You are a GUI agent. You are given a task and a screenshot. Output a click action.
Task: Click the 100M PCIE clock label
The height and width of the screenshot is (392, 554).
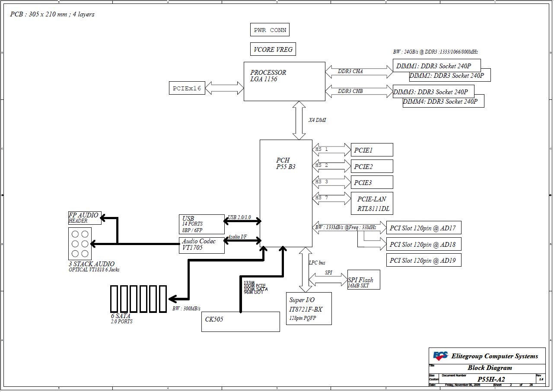pos(255,286)
